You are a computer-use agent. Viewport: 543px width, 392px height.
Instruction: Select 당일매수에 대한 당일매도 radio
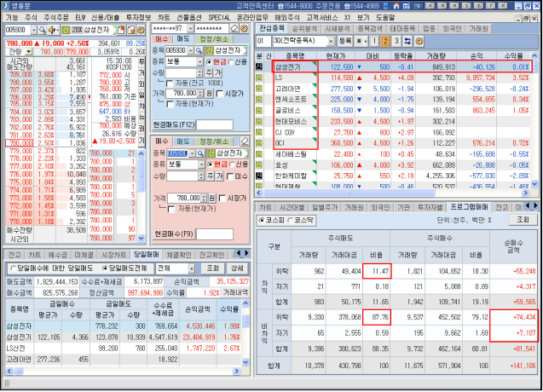click(x=13, y=268)
